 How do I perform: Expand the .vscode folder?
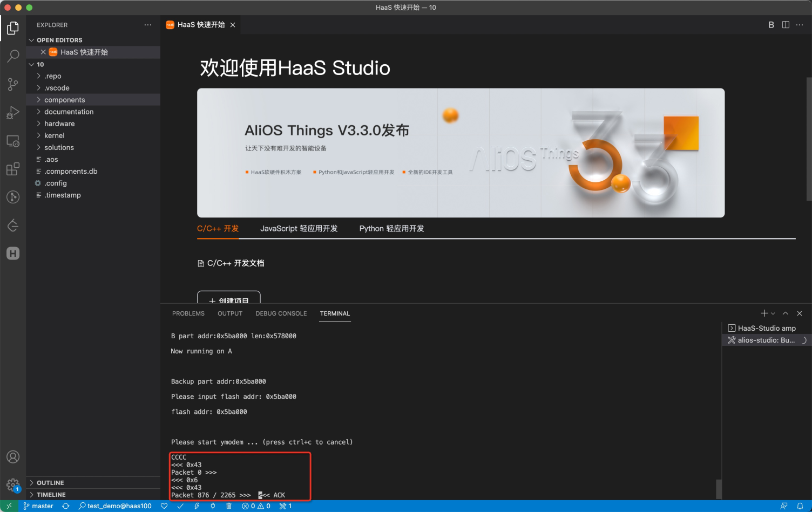point(93,88)
